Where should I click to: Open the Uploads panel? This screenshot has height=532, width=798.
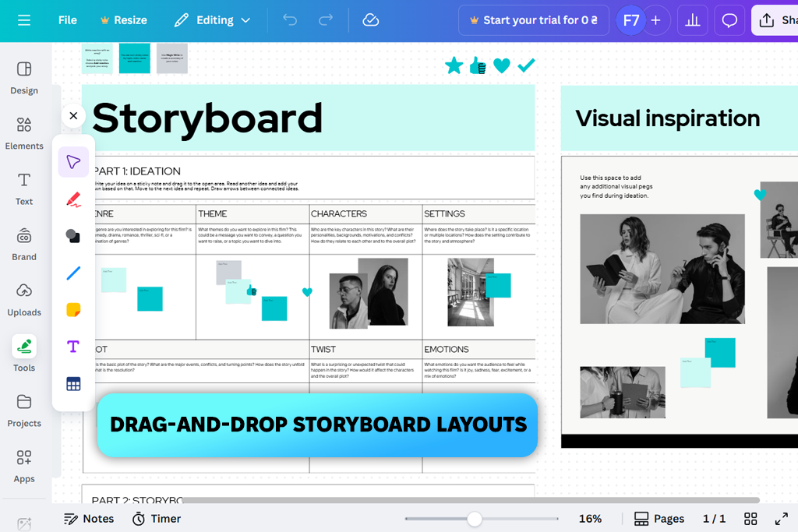24,300
